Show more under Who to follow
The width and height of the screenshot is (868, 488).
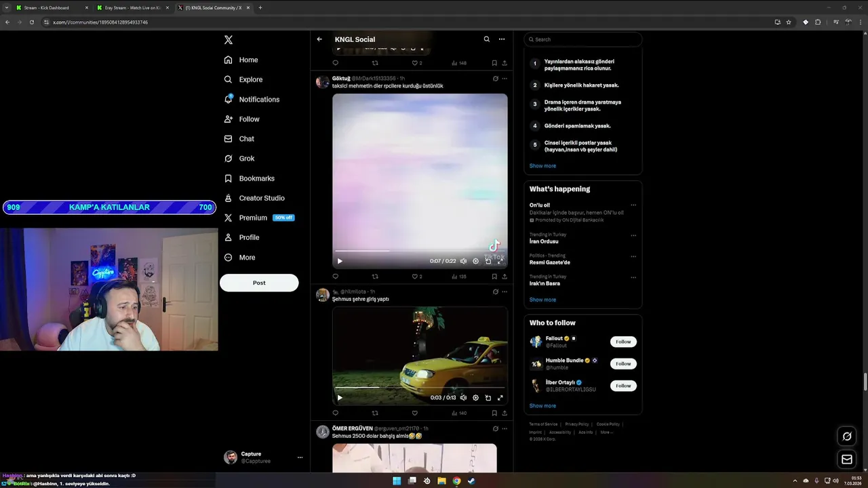pos(542,405)
